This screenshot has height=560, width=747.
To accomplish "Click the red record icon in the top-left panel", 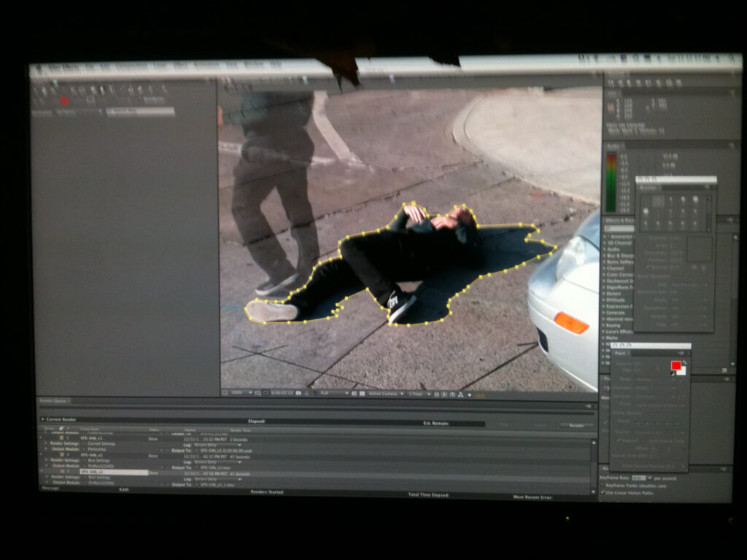I will tap(64, 101).
